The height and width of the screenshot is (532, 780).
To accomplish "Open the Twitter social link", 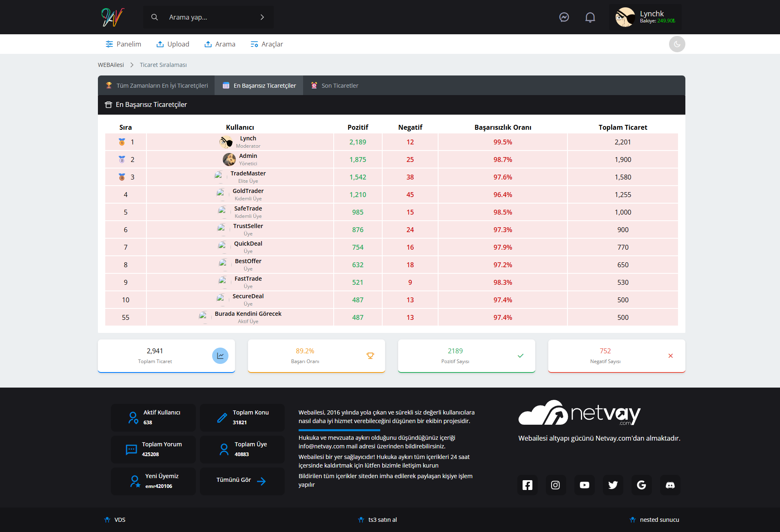I will click(x=613, y=485).
